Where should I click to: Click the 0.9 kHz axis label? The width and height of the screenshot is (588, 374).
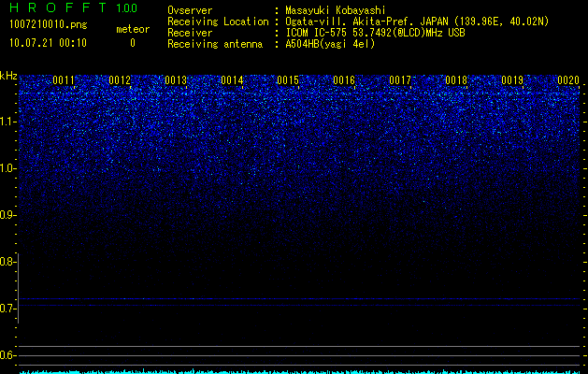(x=7, y=215)
